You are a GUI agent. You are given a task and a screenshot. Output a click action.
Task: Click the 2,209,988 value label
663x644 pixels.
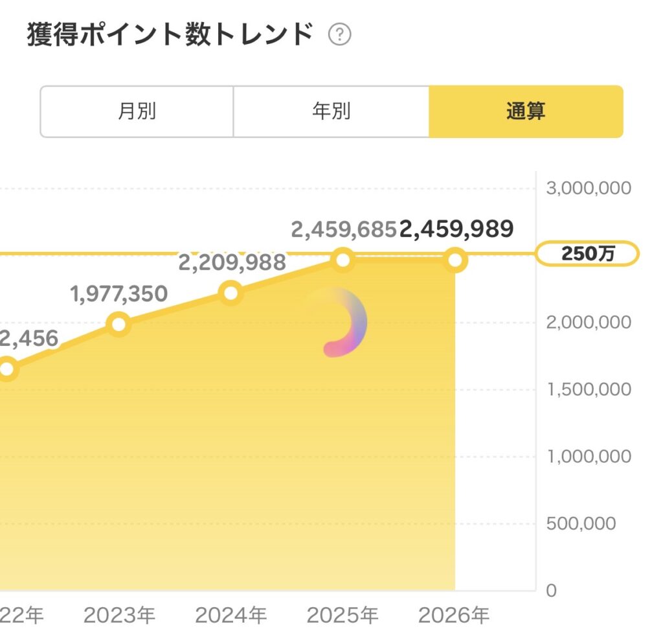pyautogui.click(x=232, y=262)
